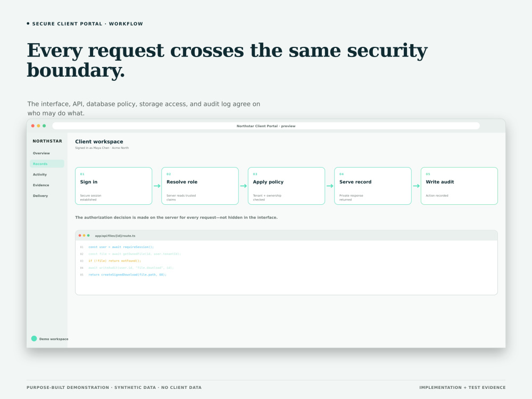The height and width of the screenshot is (399, 532).
Task: Click the code panel red dot
Action: tap(80, 236)
